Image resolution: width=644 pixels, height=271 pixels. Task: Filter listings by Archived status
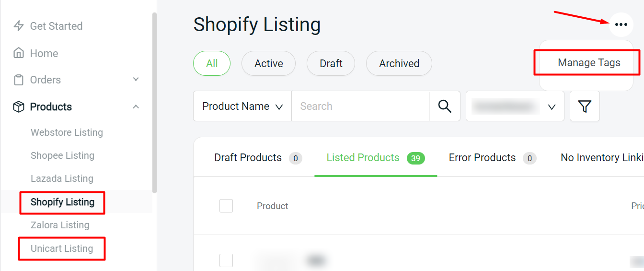[399, 63]
